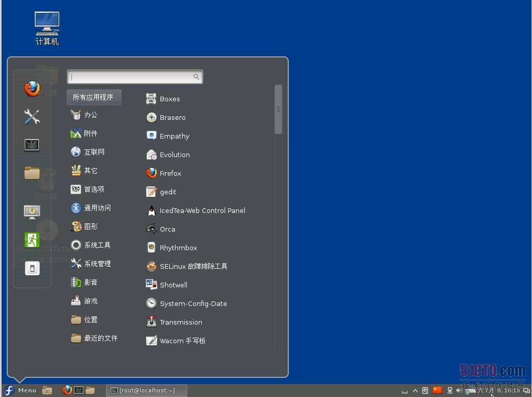This screenshot has height=397, width=532.
Task: Click the application list scrollbar handle
Action: click(x=278, y=109)
